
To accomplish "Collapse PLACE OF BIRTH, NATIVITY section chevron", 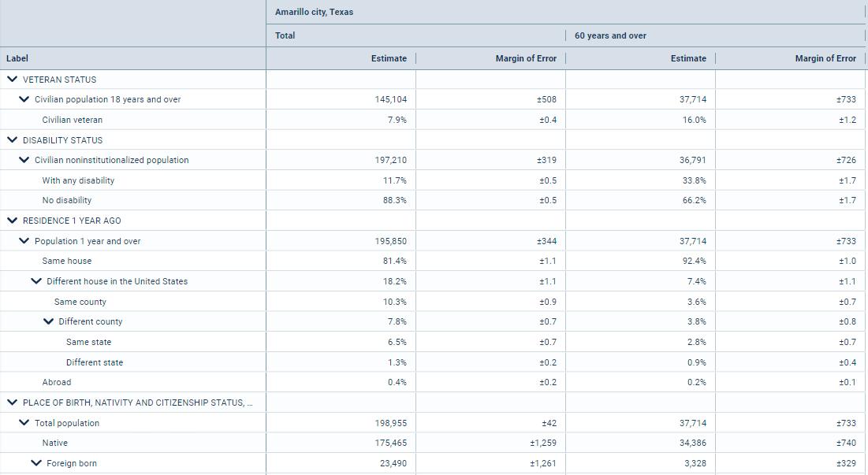I will [x=12, y=403].
